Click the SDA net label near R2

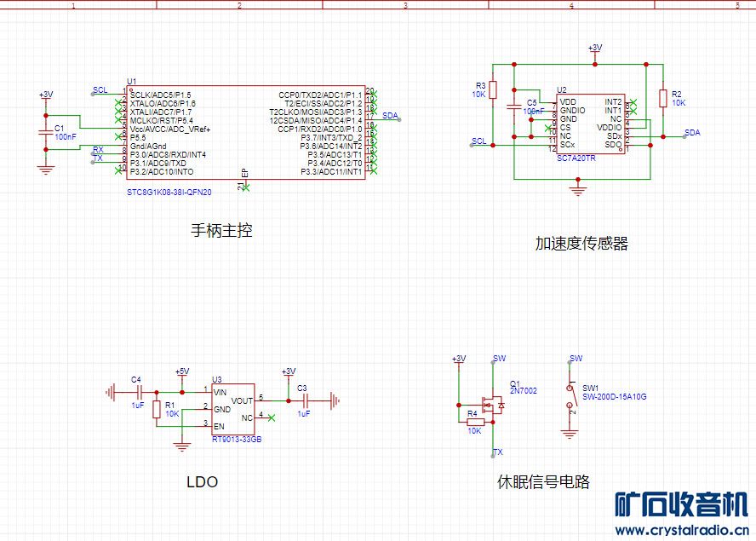click(x=692, y=133)
